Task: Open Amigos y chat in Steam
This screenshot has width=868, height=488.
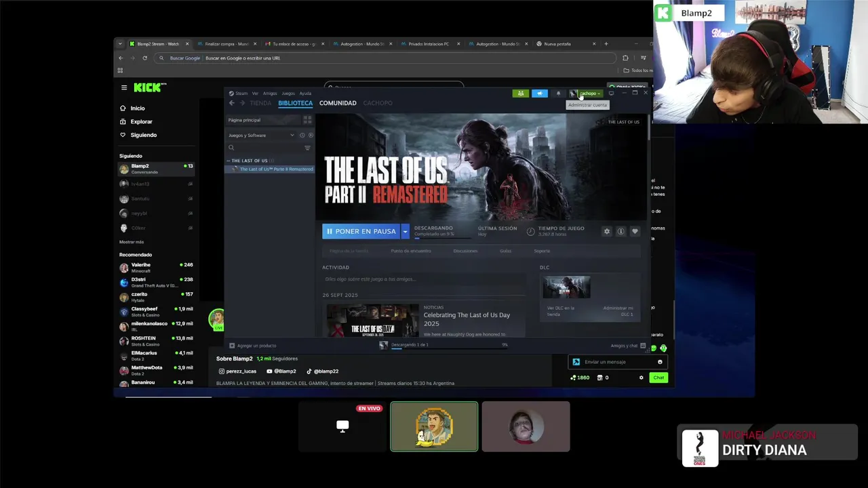Action: pos(628,346)
